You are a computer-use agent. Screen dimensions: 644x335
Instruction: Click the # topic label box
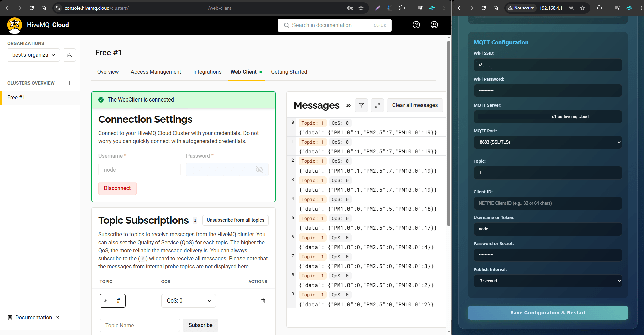click(118, 301)
